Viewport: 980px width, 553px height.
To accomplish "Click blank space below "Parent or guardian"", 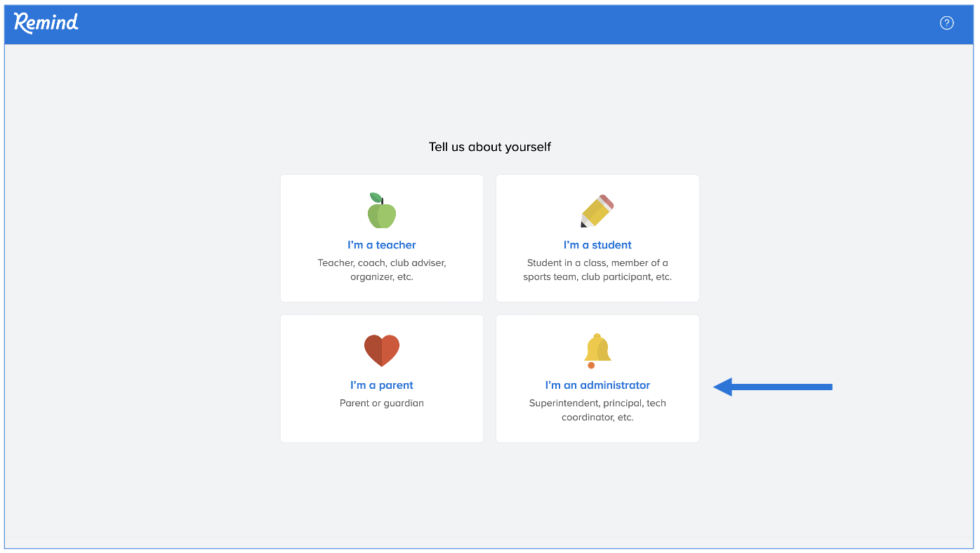I will pos(382,425).
